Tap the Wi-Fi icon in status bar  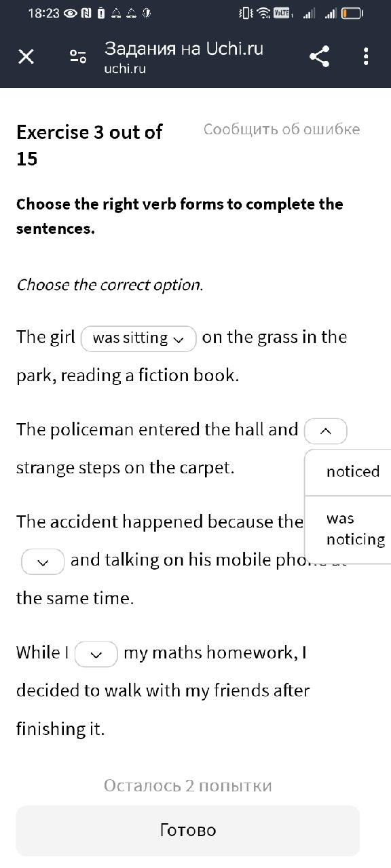tap(263, 13)
